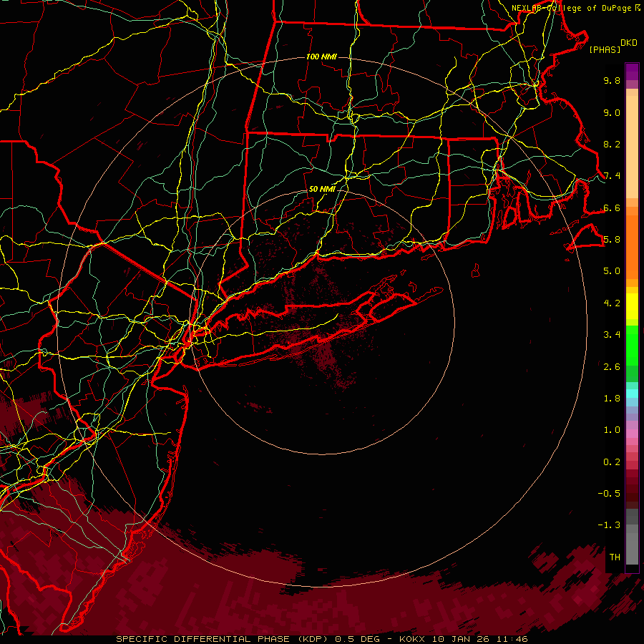Click the 3.4 scale value
Viewport: 644px width, 644px height.
(612, 335)
